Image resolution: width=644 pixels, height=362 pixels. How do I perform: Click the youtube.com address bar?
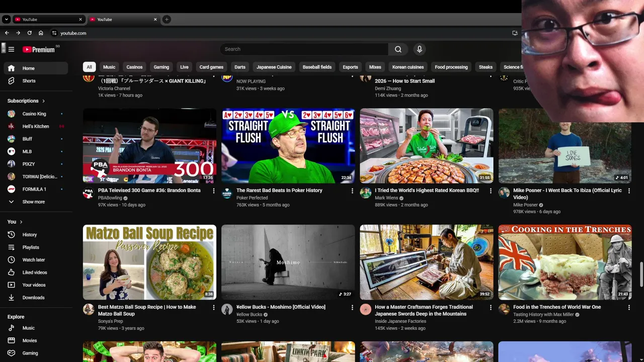coord(73,33)
